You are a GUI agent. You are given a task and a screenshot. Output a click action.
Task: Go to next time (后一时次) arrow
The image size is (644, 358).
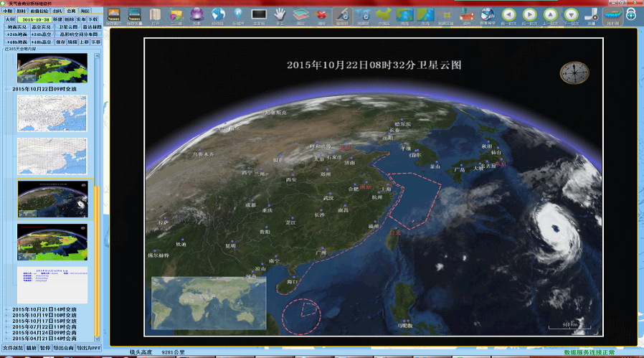[529, 17]
